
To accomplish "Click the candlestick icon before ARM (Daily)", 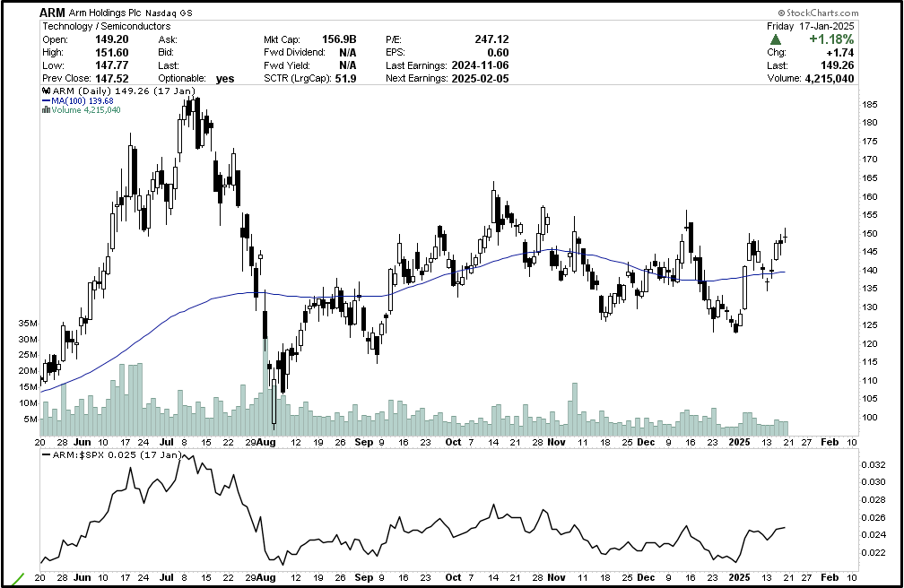I will [47, 91].
